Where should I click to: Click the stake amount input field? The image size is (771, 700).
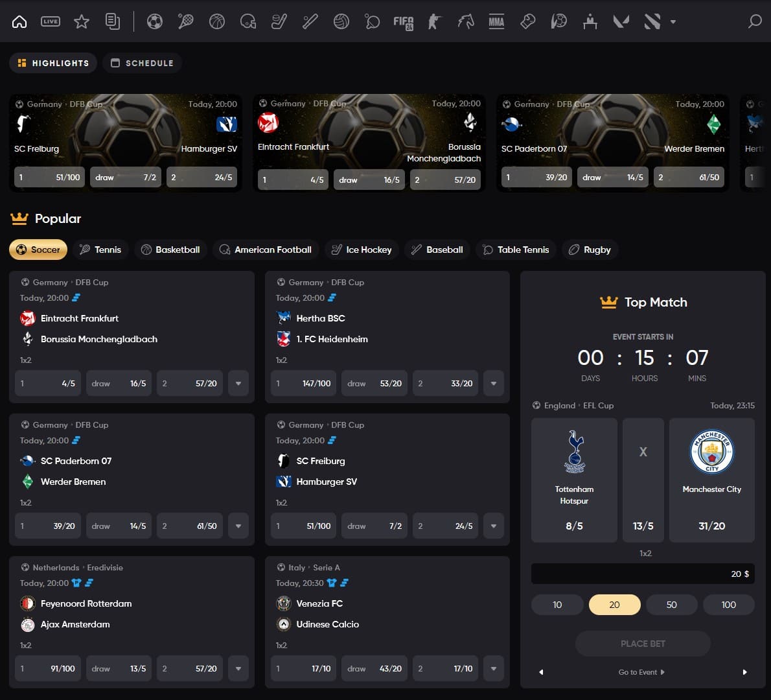click(643, 574)
